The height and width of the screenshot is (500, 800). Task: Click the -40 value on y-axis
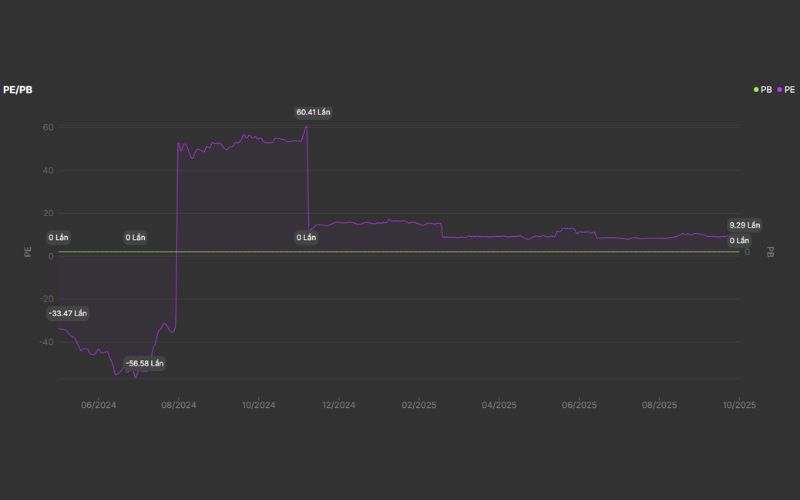45,342
